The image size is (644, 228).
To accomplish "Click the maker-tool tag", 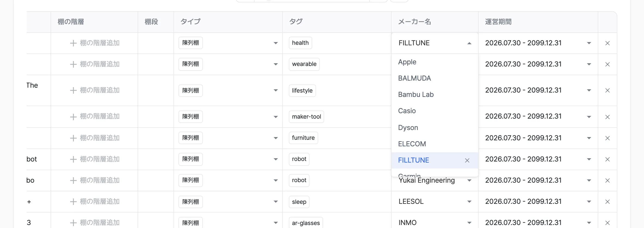I will (x=306, y=116).
